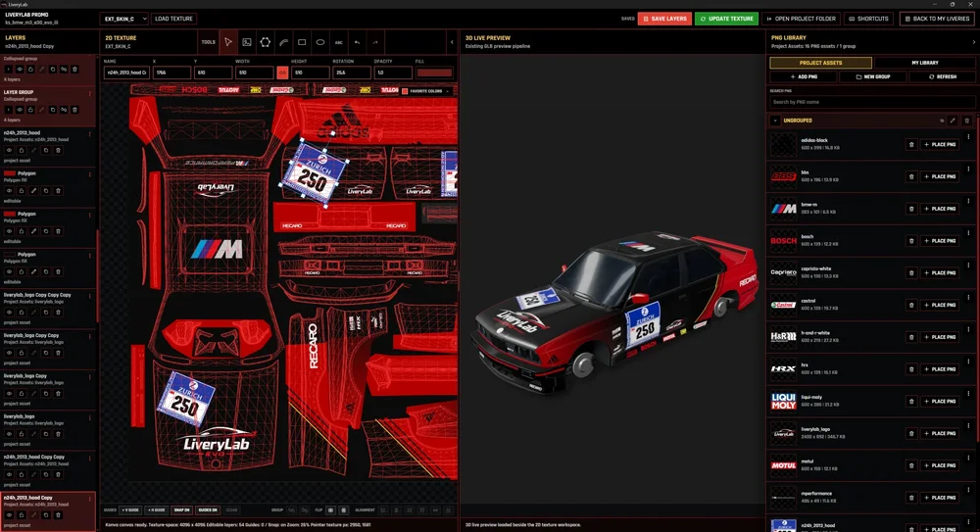Screen dimensions: 980x532
Task: Collapse the 2D Texture panel arrow
Action: click(452, 42)
